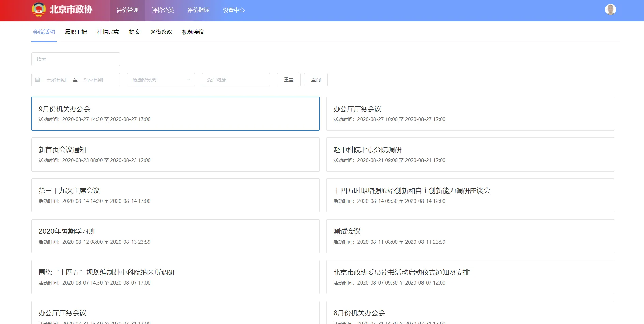The height and width of the screenshot is (324, 644).
Task: Open 设置中心 in the header
Action: 234,10
